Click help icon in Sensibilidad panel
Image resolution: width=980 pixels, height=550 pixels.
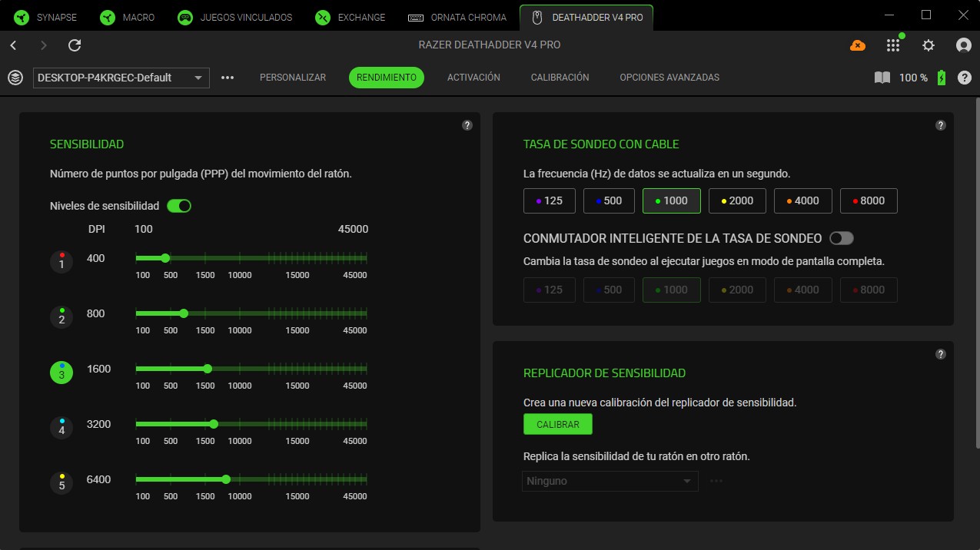click(x=467, y=125)
